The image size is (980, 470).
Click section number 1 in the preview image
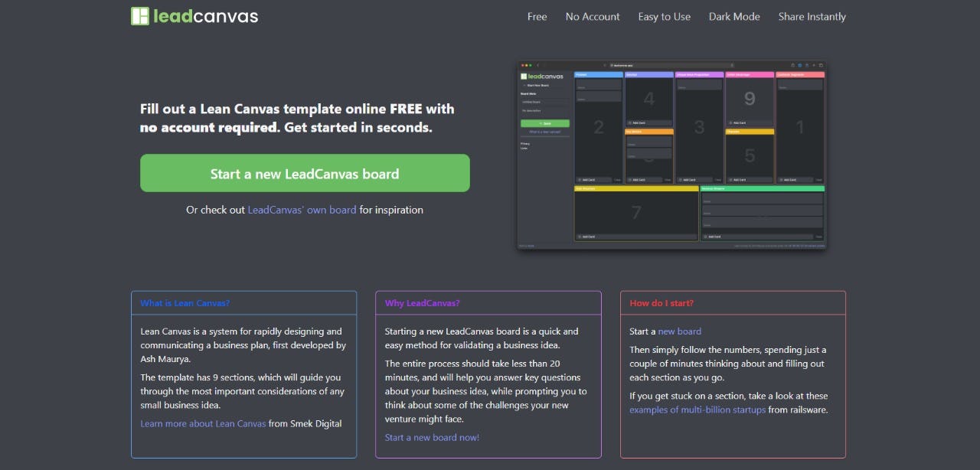tap(800, 128)
